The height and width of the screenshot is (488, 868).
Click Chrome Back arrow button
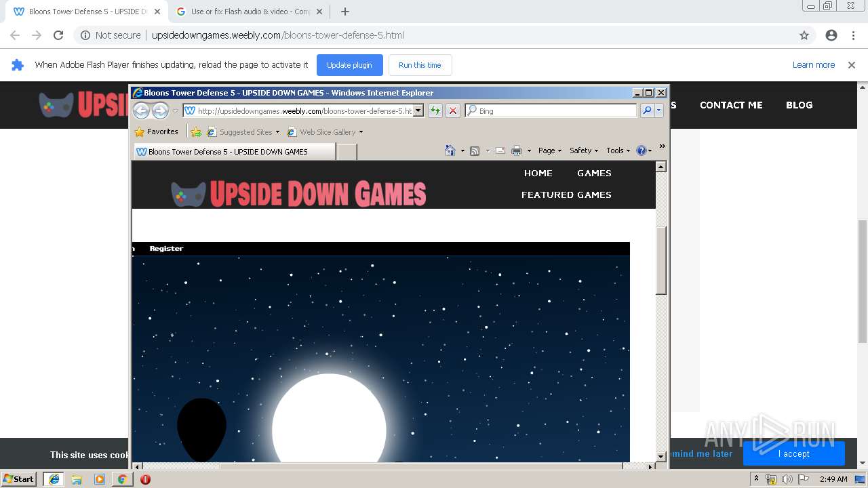[15, 35]
